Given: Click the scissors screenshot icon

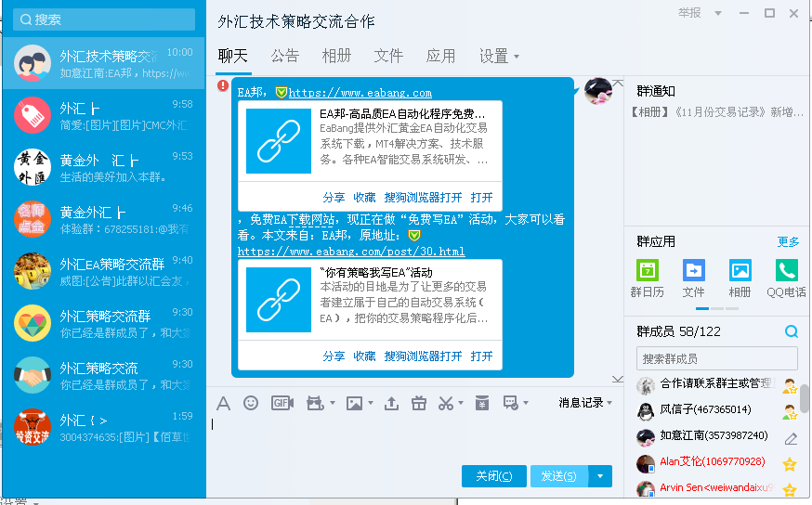Looking at the screenshot, I should click(445, 403).
